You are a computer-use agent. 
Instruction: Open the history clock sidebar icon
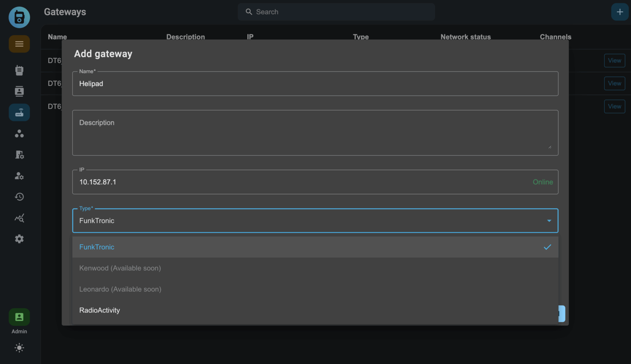[x=19, y=197]
